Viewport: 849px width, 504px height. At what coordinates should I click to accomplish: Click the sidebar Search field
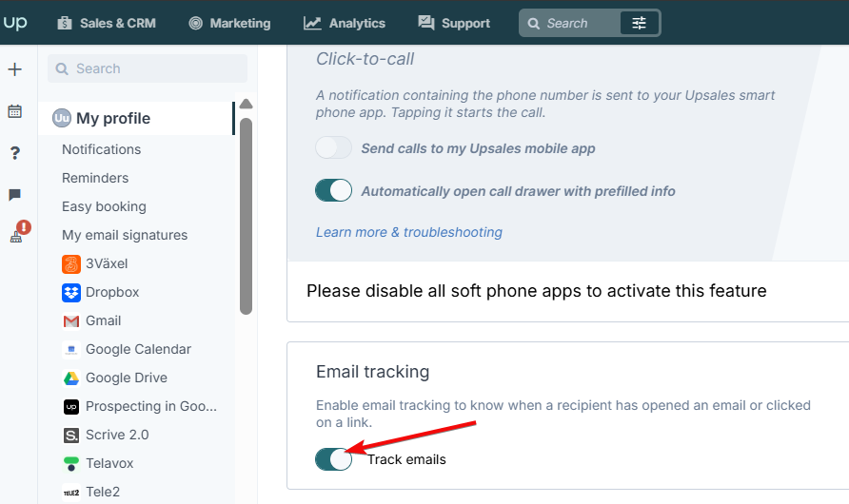pyautogui.click(x=148, y=68)
